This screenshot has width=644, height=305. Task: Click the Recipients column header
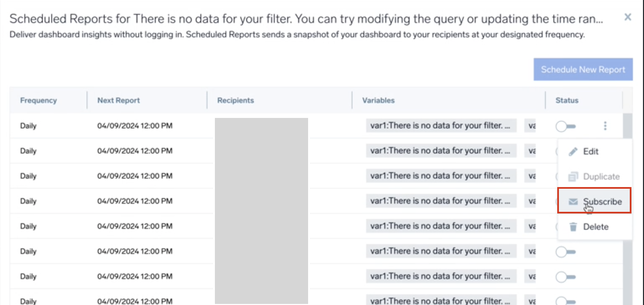coord(235,100)
